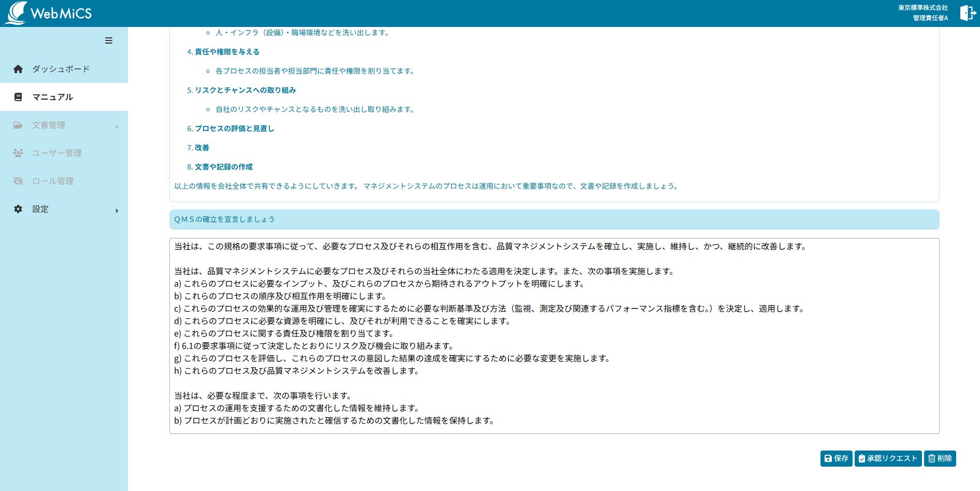Click the role management eye-slash icon

(18, 181)
